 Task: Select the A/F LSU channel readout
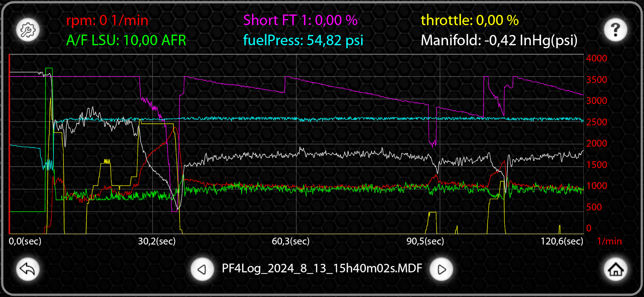tap(126, 40)
